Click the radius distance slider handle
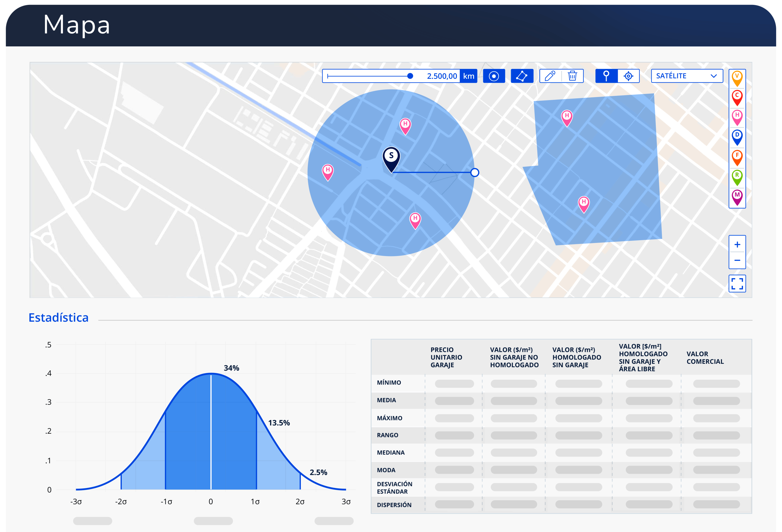Viewport: 782px width, 532px height. tap(410, 76)
